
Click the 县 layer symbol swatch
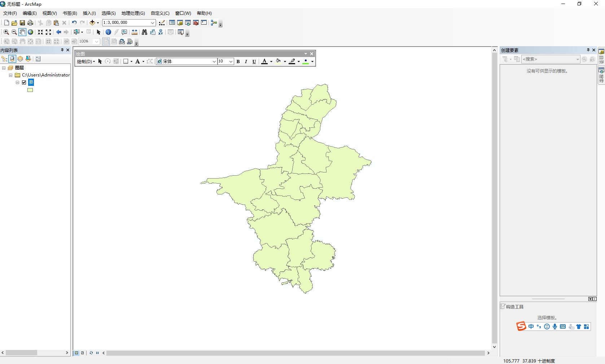(x=30, y=90)
